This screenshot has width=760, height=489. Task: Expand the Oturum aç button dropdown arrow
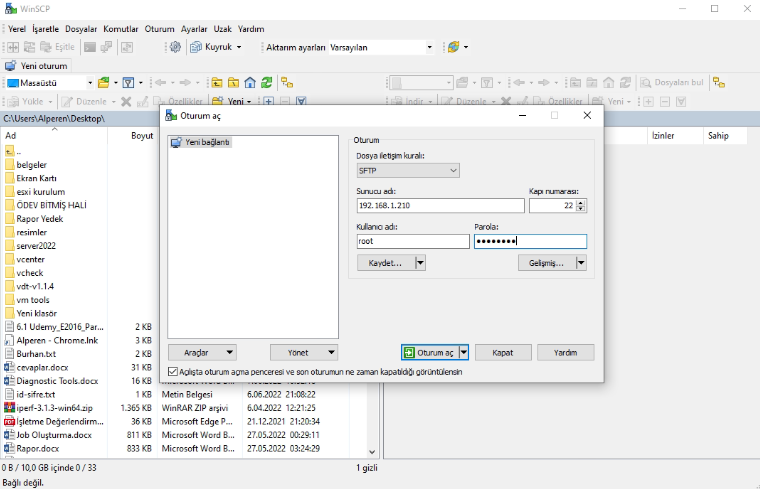[464, 352]
